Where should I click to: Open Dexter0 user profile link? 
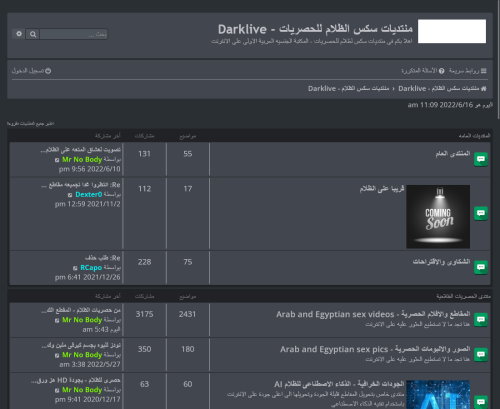tap(89, 194)
